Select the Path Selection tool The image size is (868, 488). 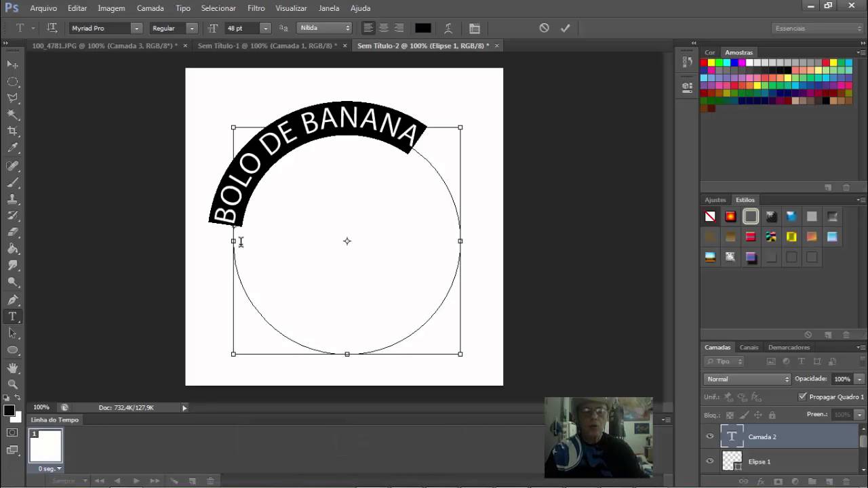pyautogui.click(x=12, y=333)
